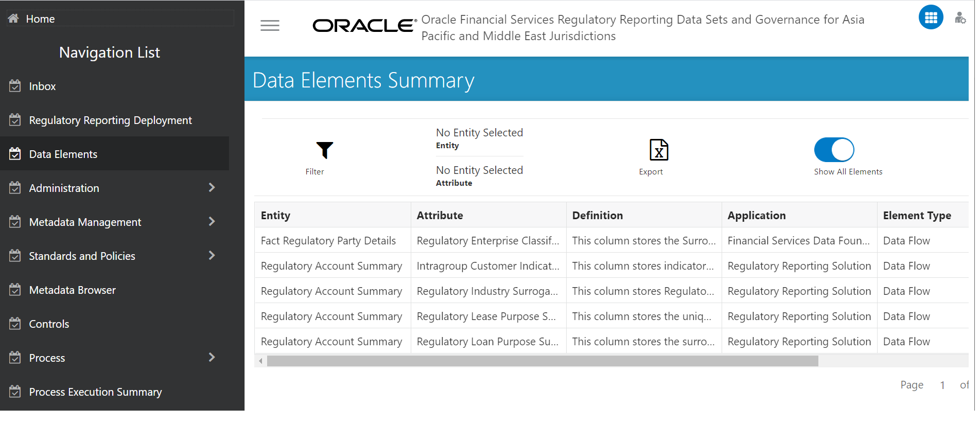Viewport: 980px width, 442px height.
Task: Click the Controls sidebar icon
Action: pos(15,324)
